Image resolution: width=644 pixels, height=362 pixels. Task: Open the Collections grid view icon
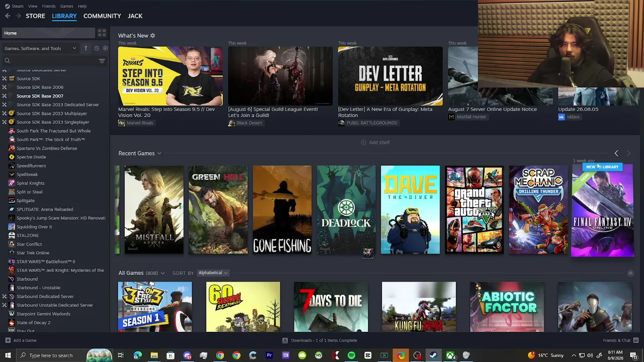click(x=102, y=33)
